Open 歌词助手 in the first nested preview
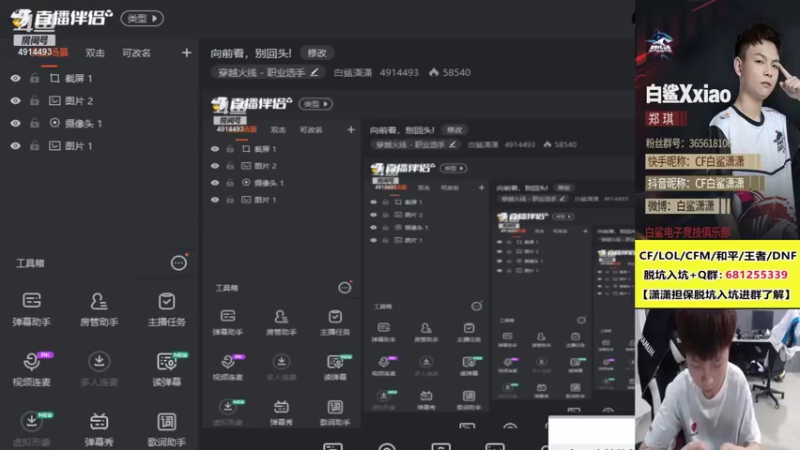The image size is (800, 450). 335,413
